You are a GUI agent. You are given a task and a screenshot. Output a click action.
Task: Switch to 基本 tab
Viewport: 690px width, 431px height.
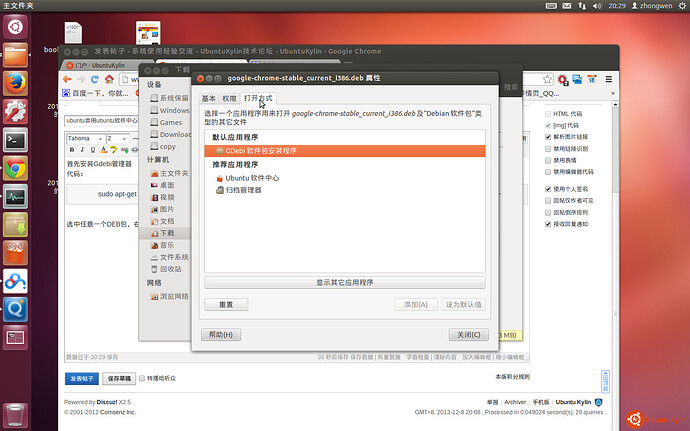[x=209, y=99]
